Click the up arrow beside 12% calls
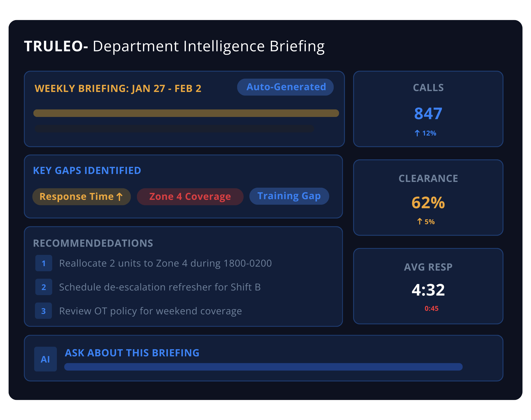This screenshot has width=531, height=420. (417, 133)
